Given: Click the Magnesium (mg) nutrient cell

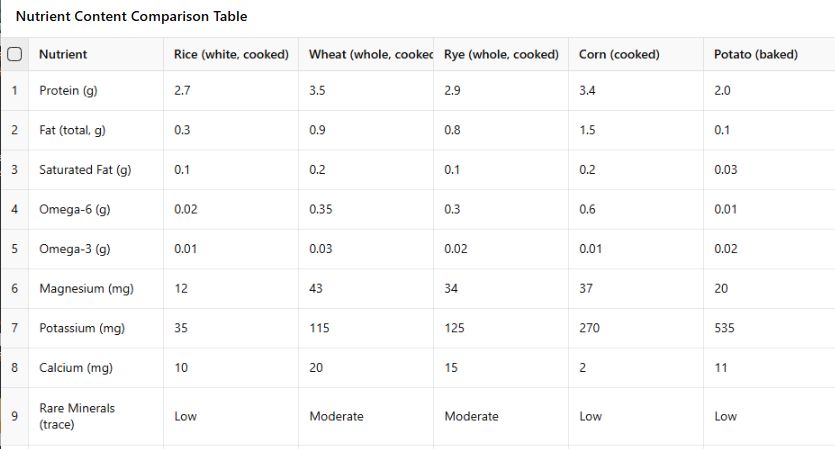Looking at the screenshot, I should coord(96,289).
